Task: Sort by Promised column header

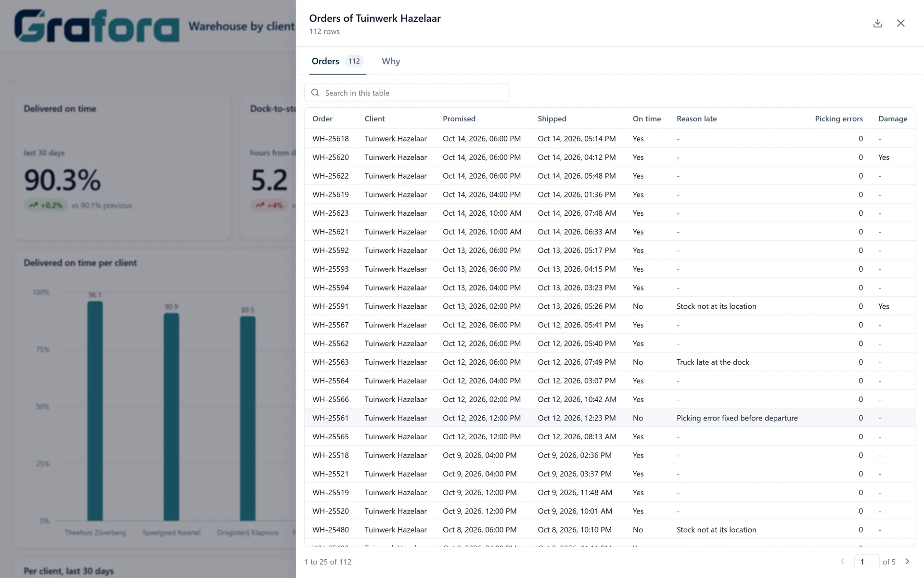Action: pos(459,118)
